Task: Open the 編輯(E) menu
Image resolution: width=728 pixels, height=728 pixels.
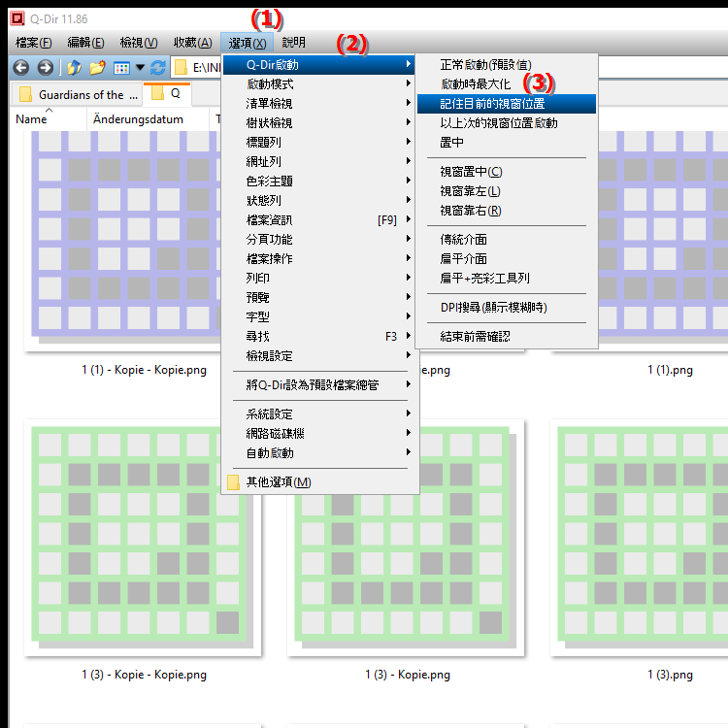Action: tap(85, 43)
